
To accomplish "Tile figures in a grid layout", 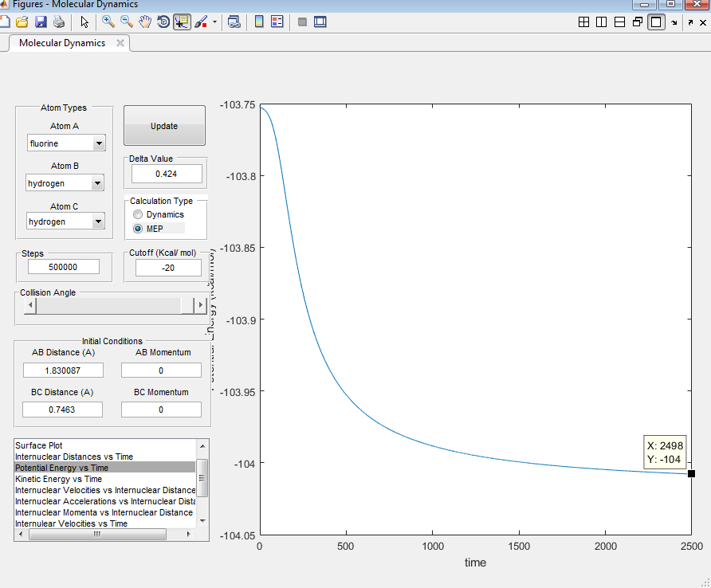I will pyautogui.click(x=584, y=22).
